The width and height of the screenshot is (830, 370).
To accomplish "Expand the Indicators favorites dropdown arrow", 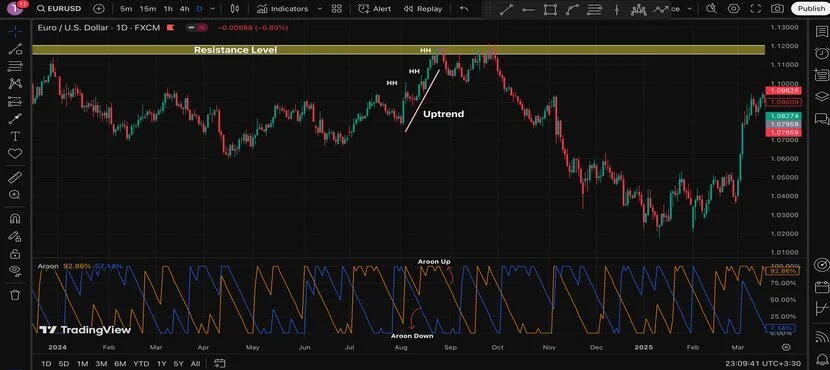I will click(x=319, y=8).
